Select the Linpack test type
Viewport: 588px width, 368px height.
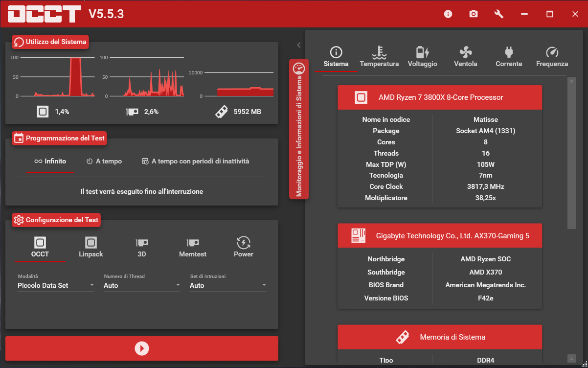pos(91,248)
